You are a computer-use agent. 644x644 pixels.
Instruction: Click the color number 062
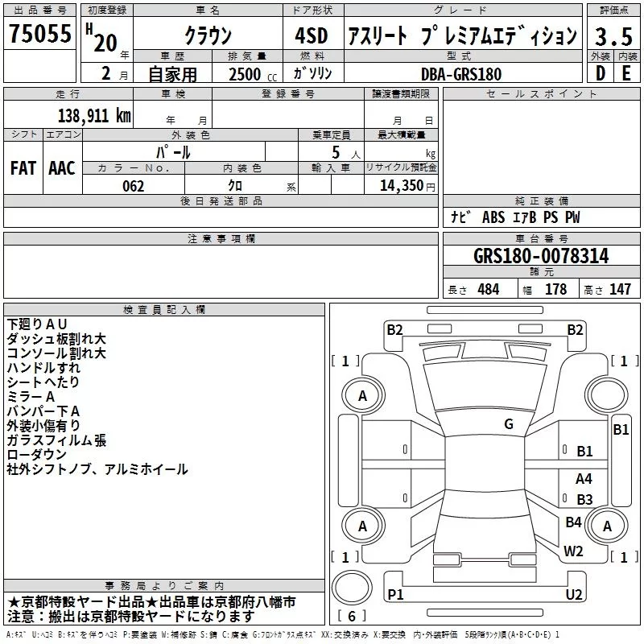tap(134, 186)
